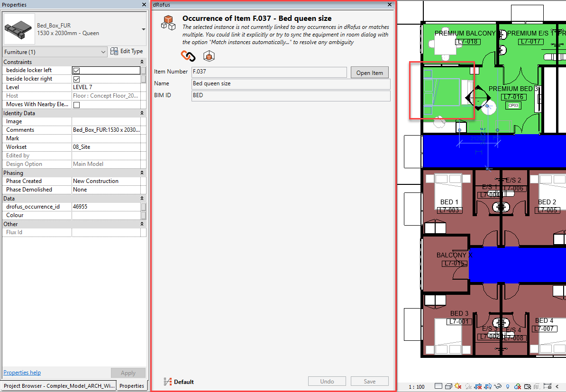
Task: Click Temporary Hide/Isolate glasses icon
Action: [x=498, y=386]
